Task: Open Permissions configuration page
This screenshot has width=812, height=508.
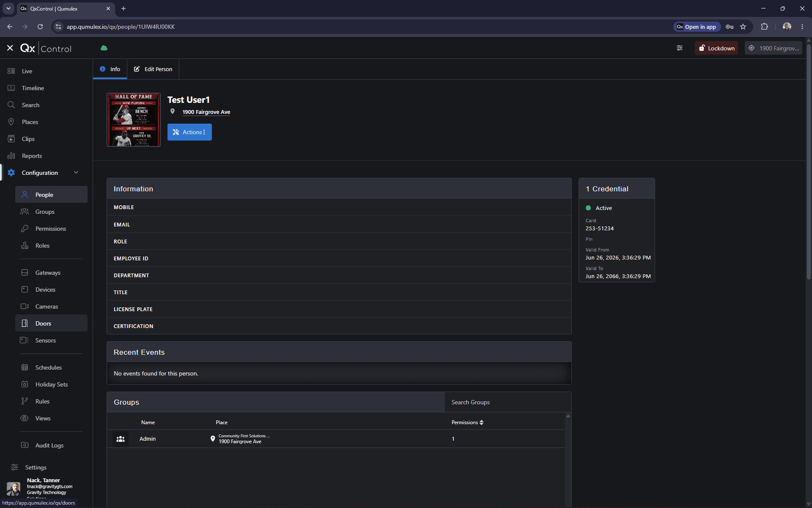Action: pyautogui.click(x=51, y=229)
